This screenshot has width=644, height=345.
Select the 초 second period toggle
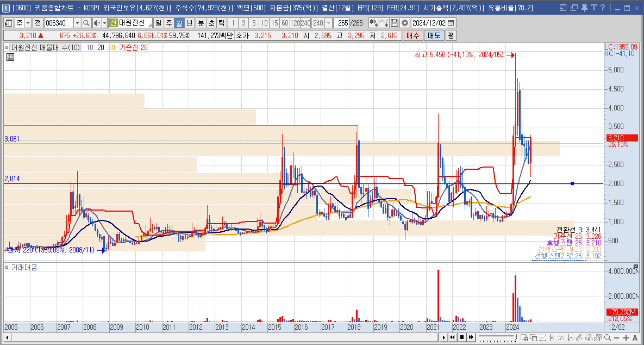click(211, 23)
